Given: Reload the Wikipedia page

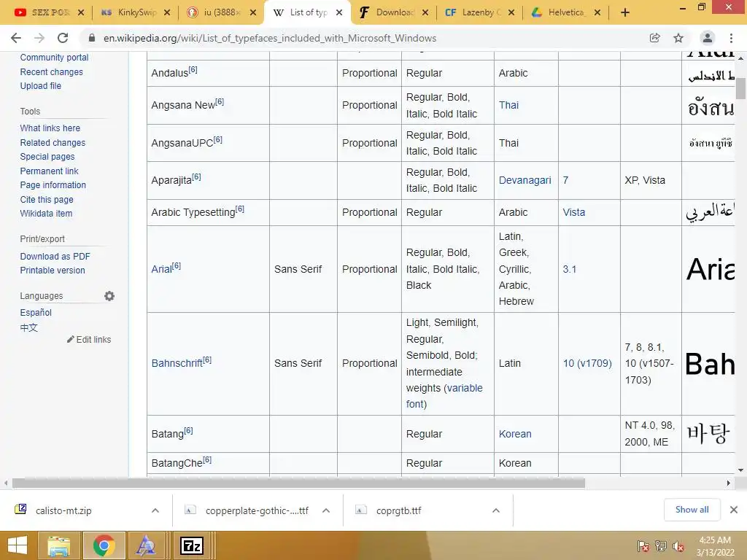Looking at the screenshot, I should coord(63,38).
